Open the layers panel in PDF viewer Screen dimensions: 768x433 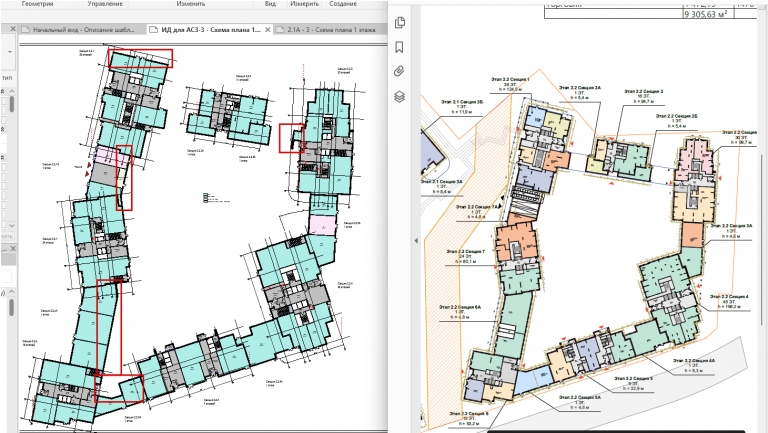coord(399,96)
